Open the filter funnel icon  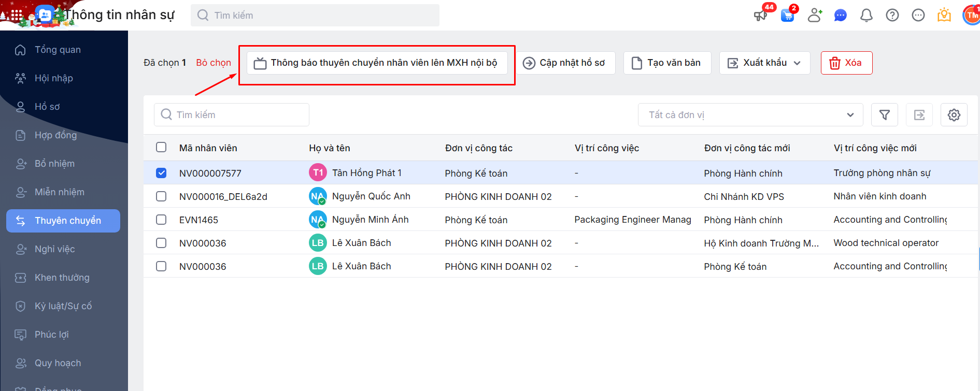point(884,115)
